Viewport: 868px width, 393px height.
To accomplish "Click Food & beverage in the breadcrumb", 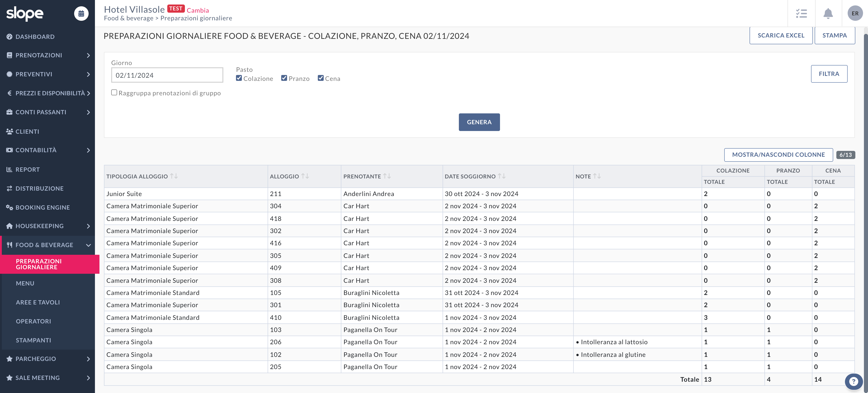I will [129, 18].
